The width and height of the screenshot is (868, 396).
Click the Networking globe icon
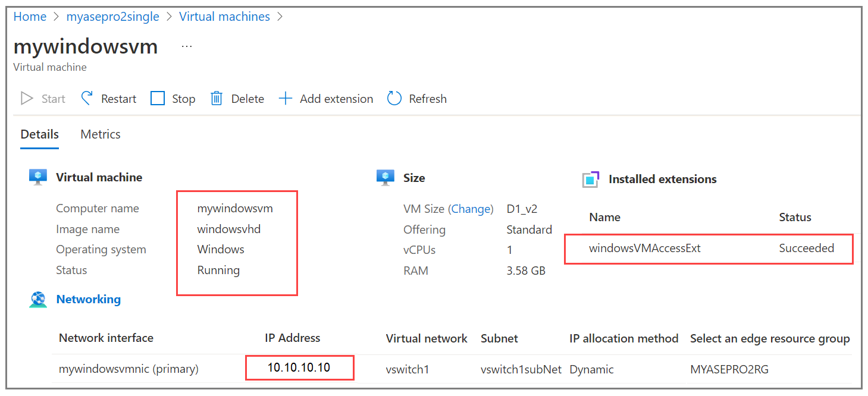(x=38, y=299)
